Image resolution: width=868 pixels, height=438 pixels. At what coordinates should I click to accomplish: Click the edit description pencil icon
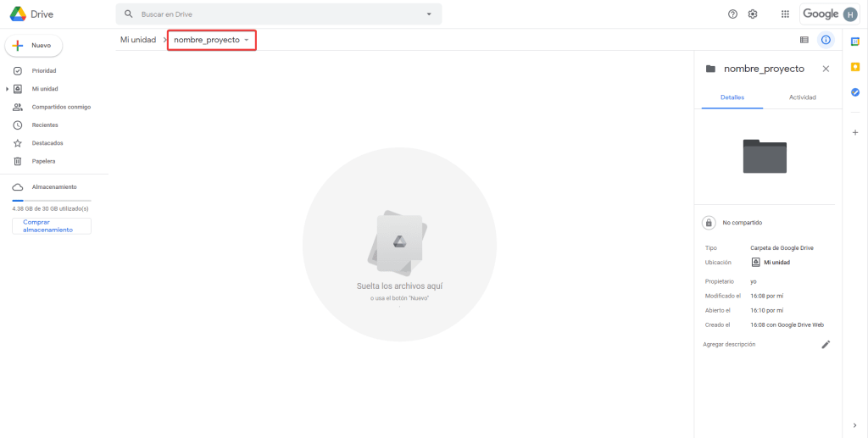click(826, 344)
